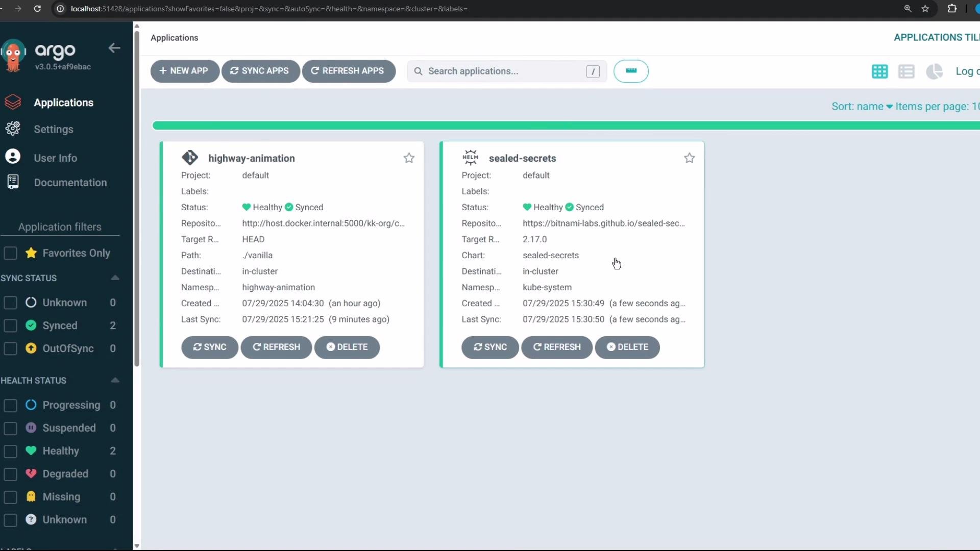Image resolution: width=980 pixels, height=551 pixels.
Task: Check the OutOfSync filter checkbox
Action: tap(11, 348)
